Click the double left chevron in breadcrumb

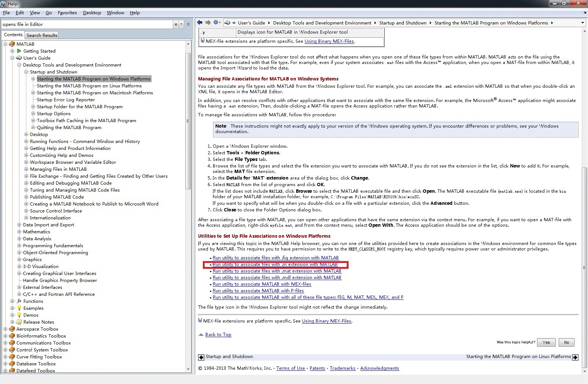(x=234, y=23)
